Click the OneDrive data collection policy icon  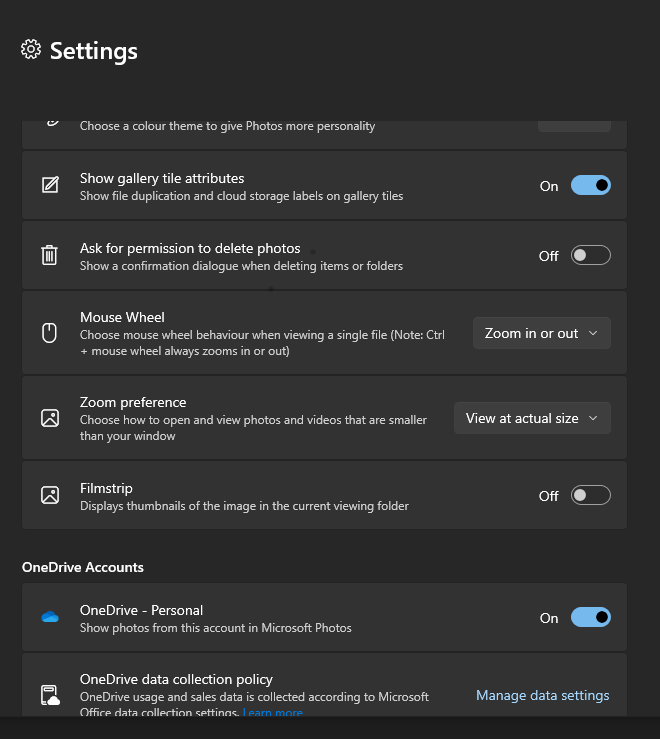click(50, 695)
